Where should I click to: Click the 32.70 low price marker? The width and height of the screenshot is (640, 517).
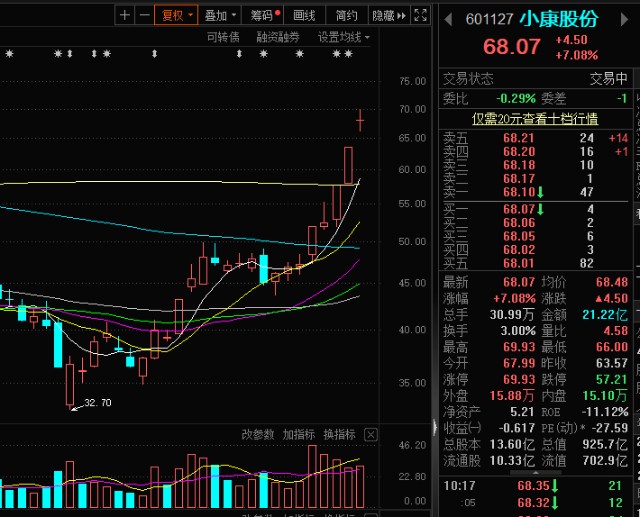point(97,403)
